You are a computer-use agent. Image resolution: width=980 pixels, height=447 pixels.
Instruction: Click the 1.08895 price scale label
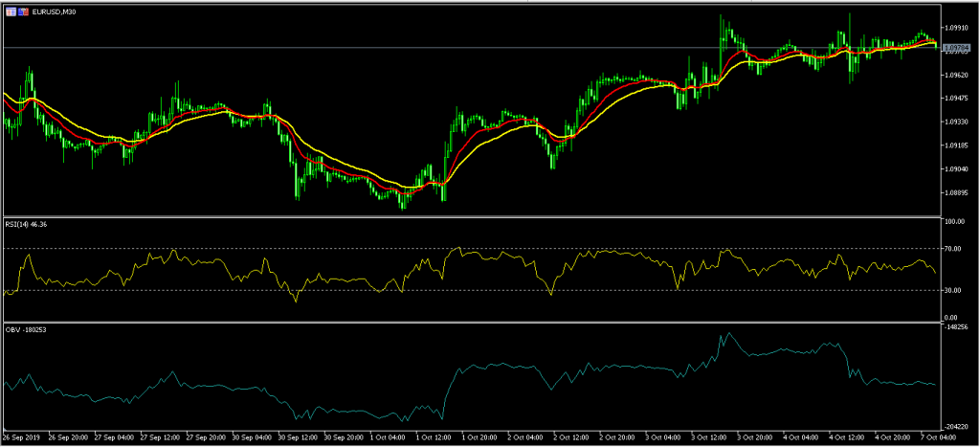(957, 192)
